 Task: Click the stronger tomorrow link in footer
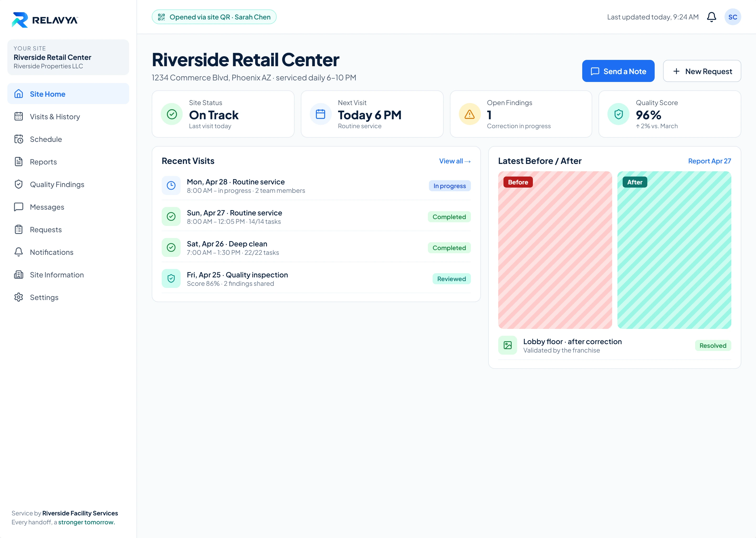pos(86,522)
